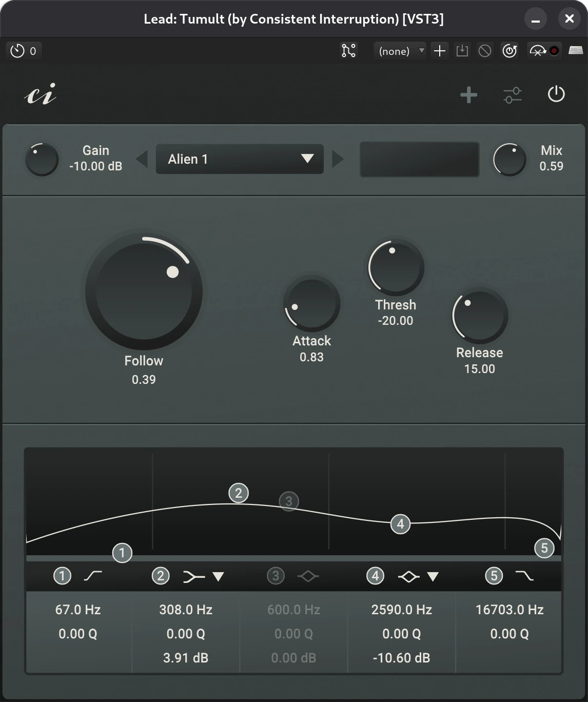Click the 308.0 Hz frequency value
The image size is (588, 702).
click(186, 610)
